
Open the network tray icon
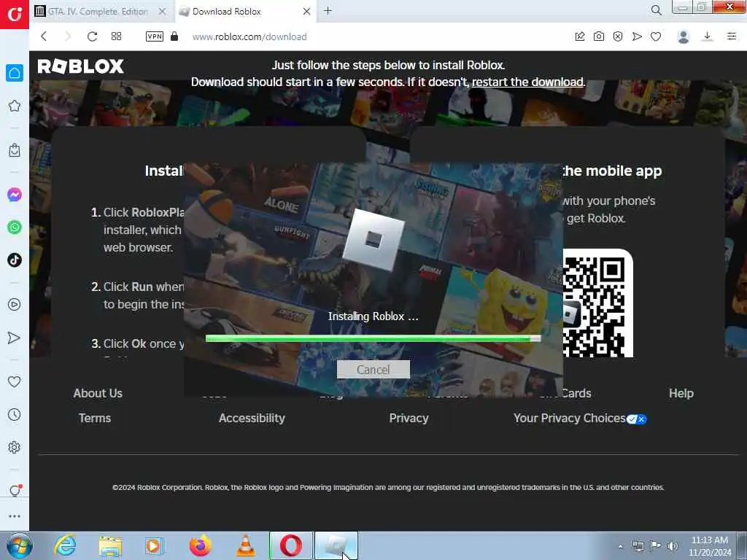638,546
